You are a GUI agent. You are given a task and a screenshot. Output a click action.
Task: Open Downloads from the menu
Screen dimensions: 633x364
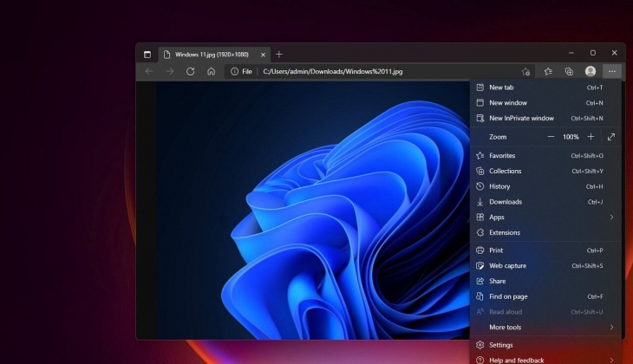coord(545,201)
